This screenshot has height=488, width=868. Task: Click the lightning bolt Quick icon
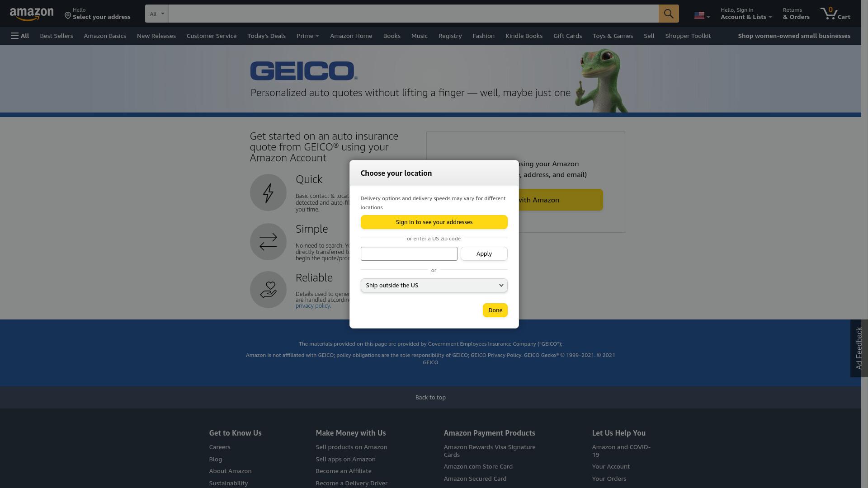coord(268,192)
